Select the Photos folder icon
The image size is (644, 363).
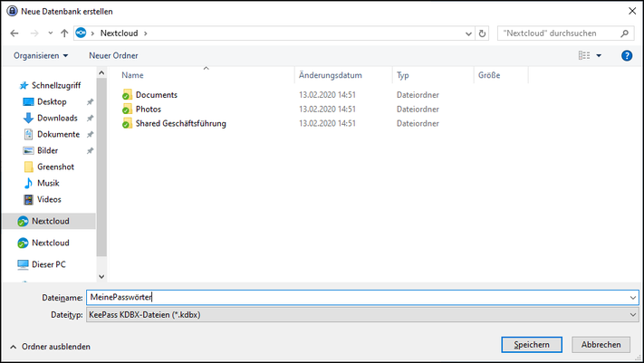coord(127,110)
